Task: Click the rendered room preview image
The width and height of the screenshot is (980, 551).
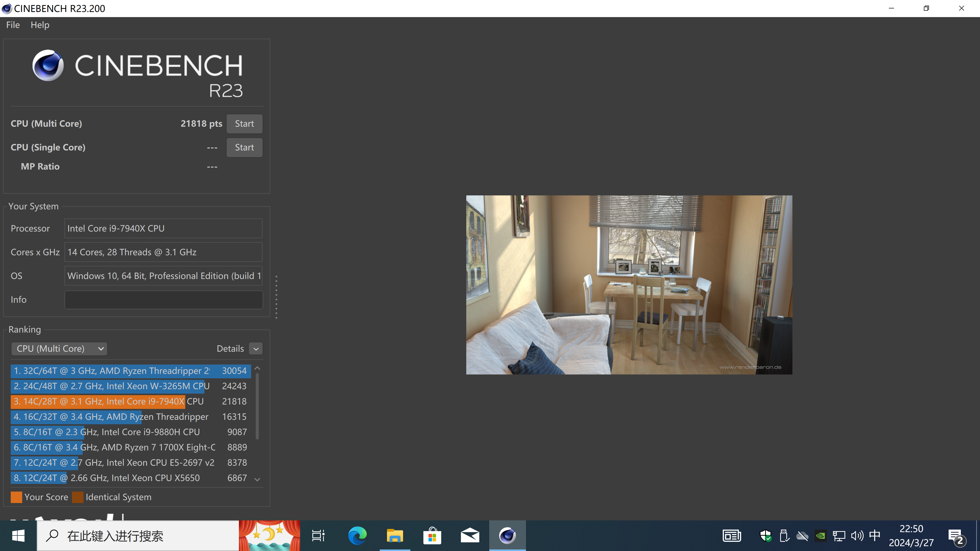Action: [x=629, y=285]
